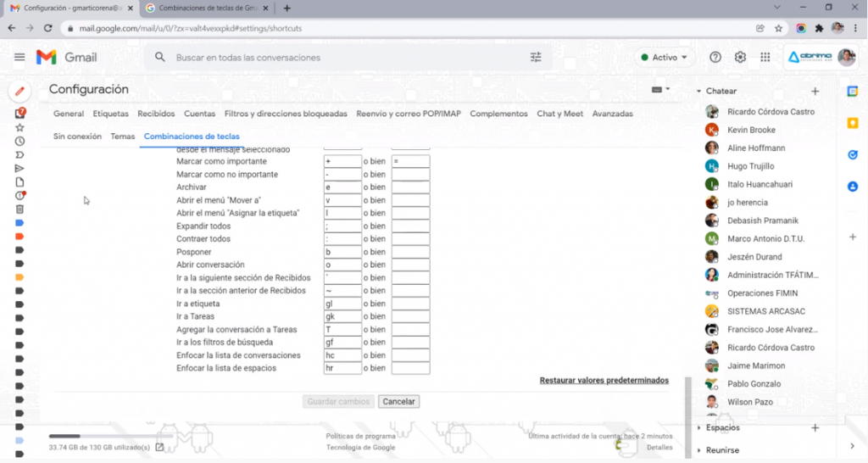Click the first shortcut field for Archivar
The height and width of the screenshot is (463, 868).
pos(342,187)
